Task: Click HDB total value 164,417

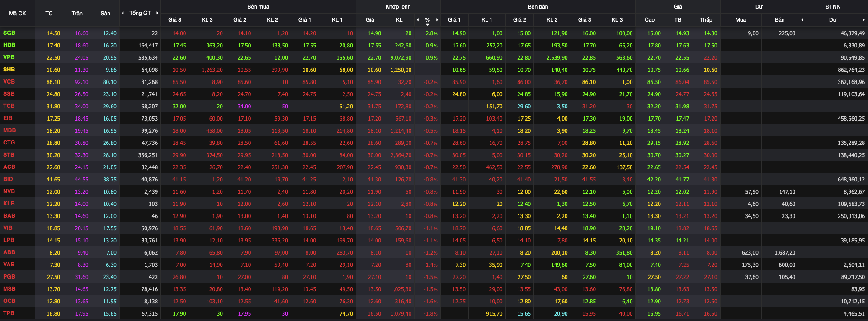Action: pyautogui.click(x=148, y=46)
